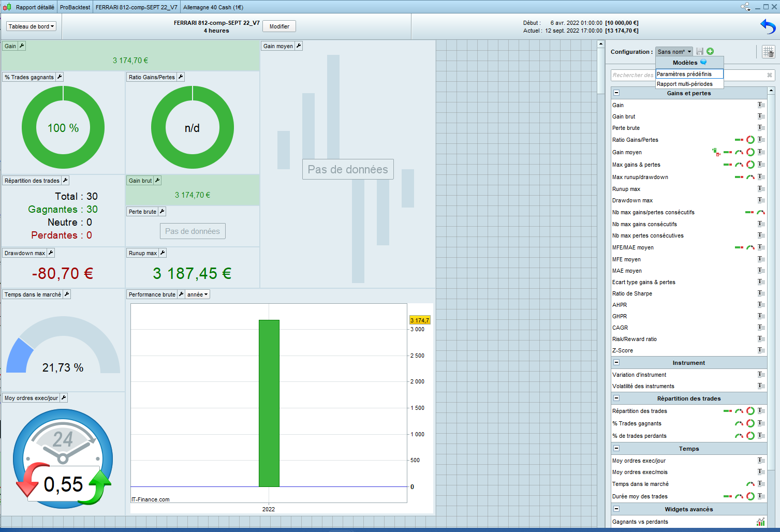The image size is (780, 532).
Task: Collapse the Temps section
Action: click(616, 449)
